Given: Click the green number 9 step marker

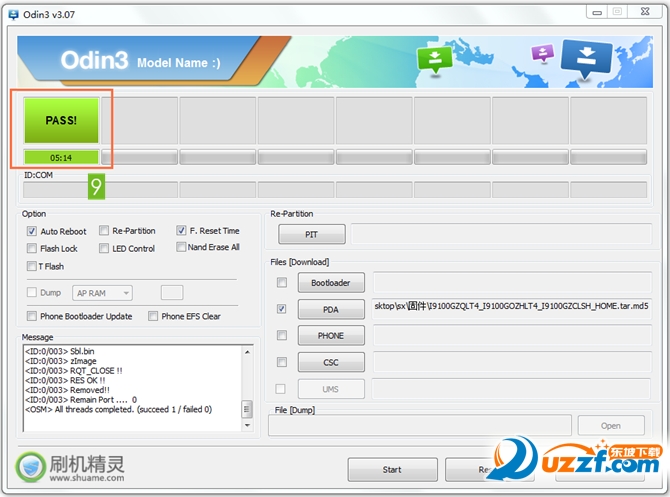Looking at the screenshot, I should (x=96, y=186).
